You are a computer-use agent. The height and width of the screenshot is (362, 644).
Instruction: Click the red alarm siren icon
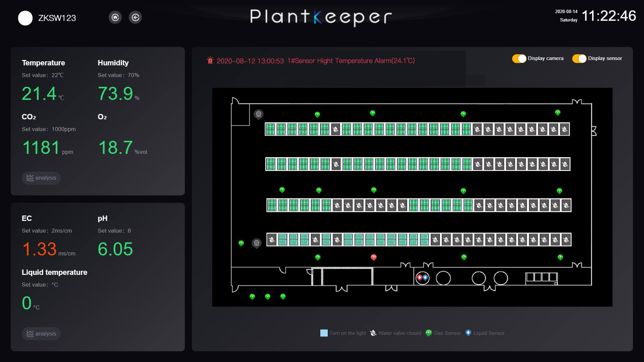point(210,60)
